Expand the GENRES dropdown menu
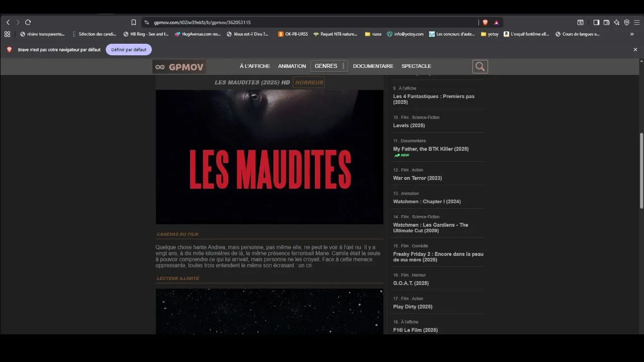 (330, 66)
